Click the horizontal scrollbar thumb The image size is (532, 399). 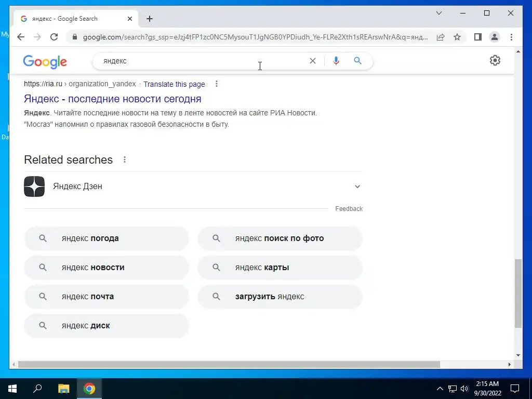click(229, 365)
